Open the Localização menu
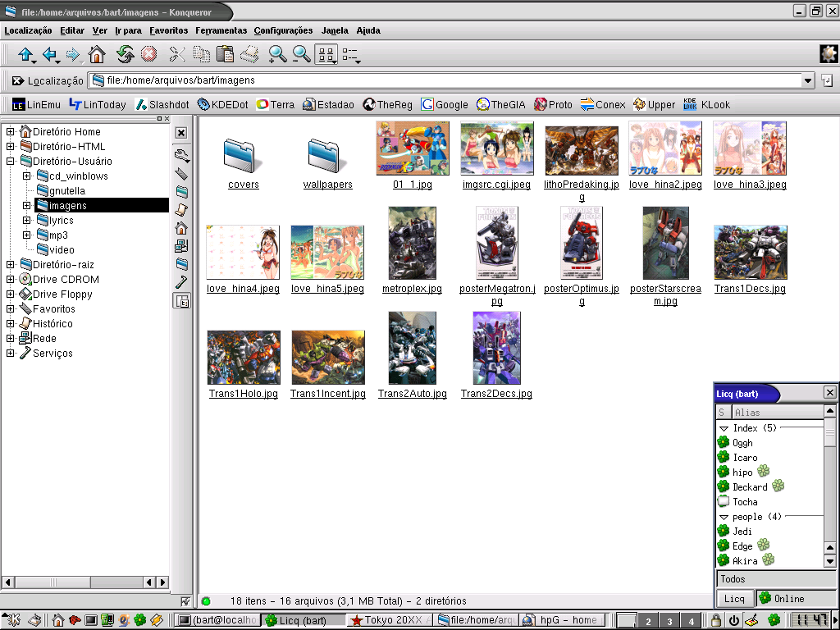Screen dimensions: 840x630 28,30
